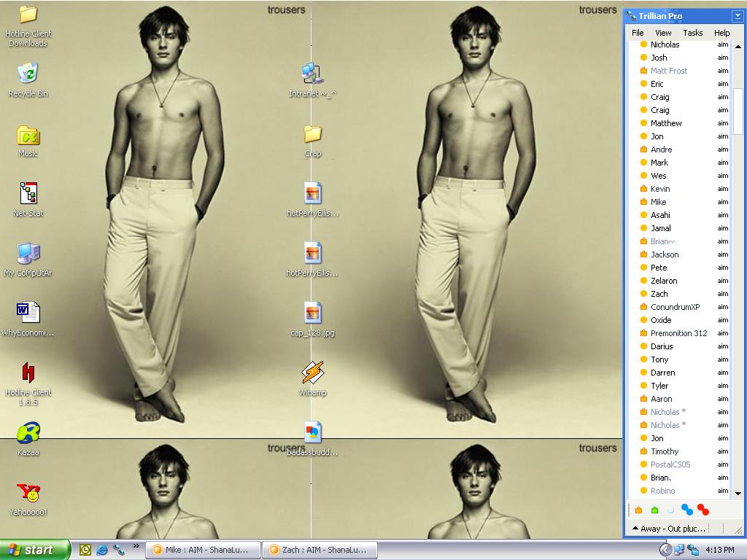Select contact Robino in the buddy list

pyautogui.click(x=678, y=491)
